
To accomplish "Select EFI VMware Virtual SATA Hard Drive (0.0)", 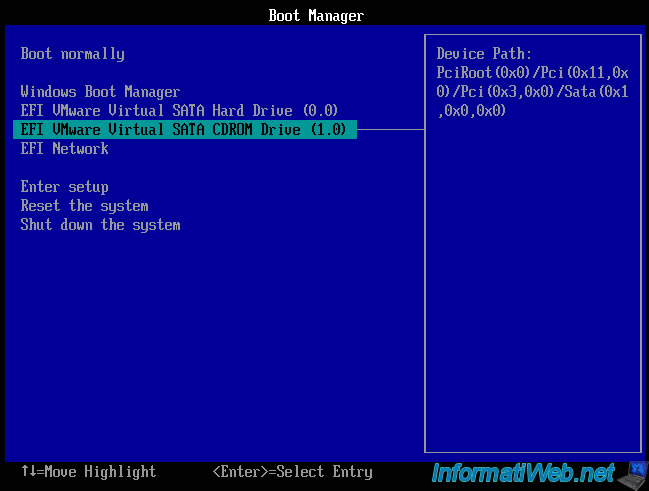I will (179, 111).
